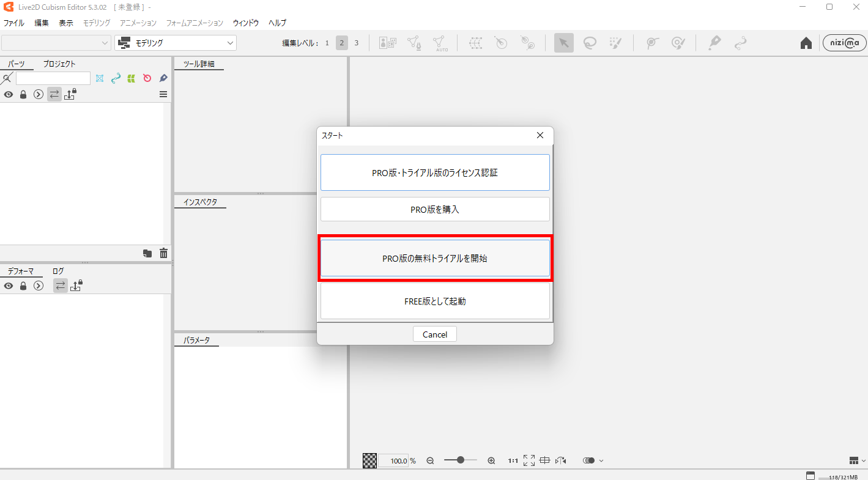Screen dimensions: 868x480
Task: Click the new folder icon under Parts
Action: [147, 253]
